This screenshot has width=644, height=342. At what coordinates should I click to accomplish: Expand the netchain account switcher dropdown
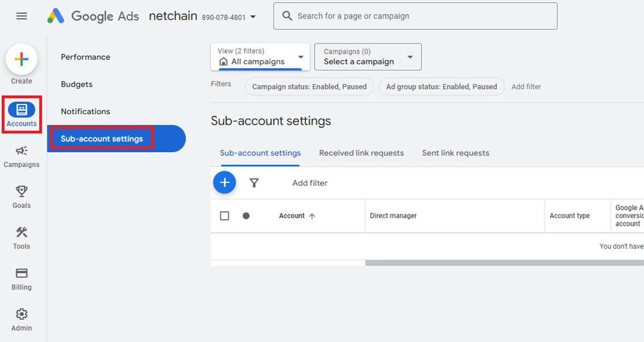(253, 17)
